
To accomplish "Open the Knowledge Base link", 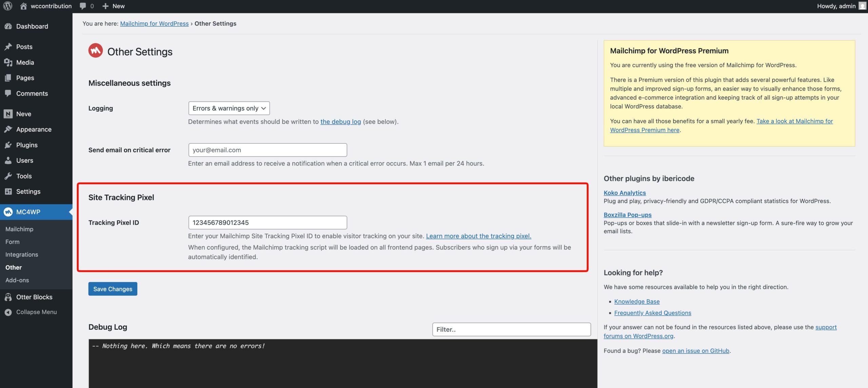I will (637, 301).
